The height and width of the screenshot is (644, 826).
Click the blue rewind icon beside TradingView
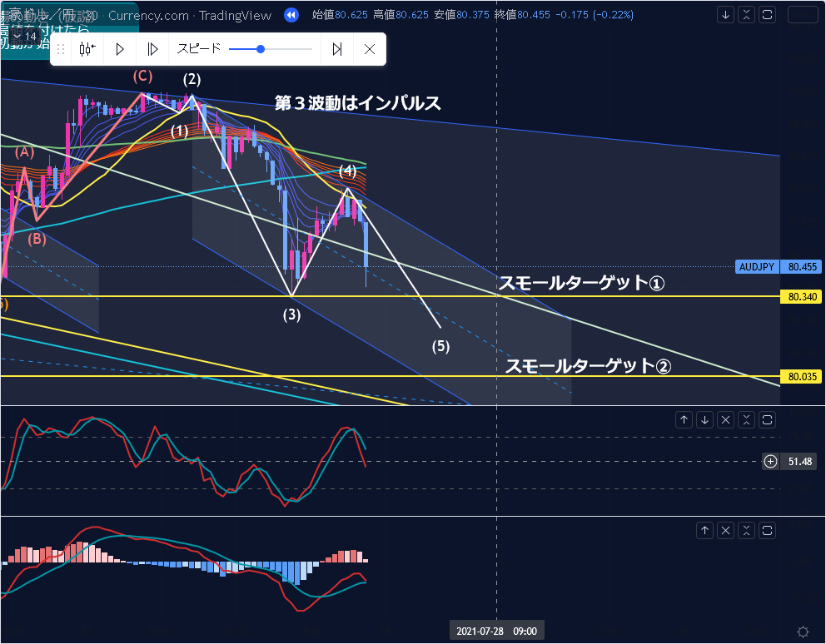pyautogui.click(x=291, y=15)
